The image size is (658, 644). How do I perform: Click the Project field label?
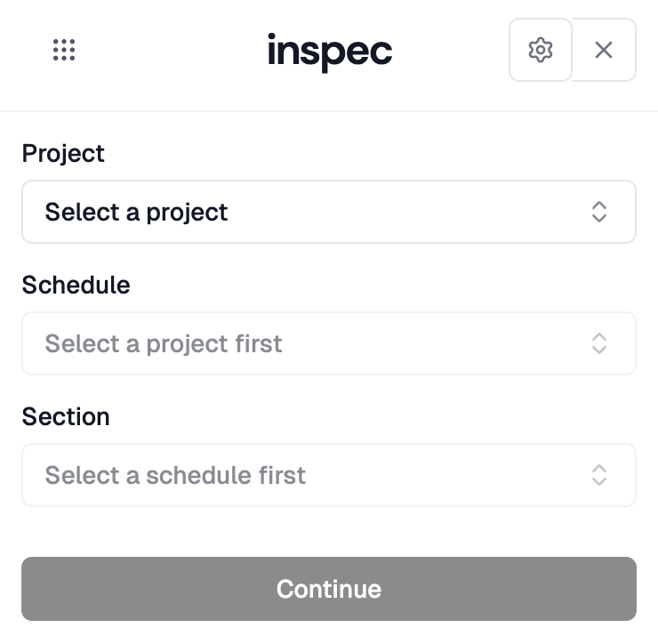63,153
